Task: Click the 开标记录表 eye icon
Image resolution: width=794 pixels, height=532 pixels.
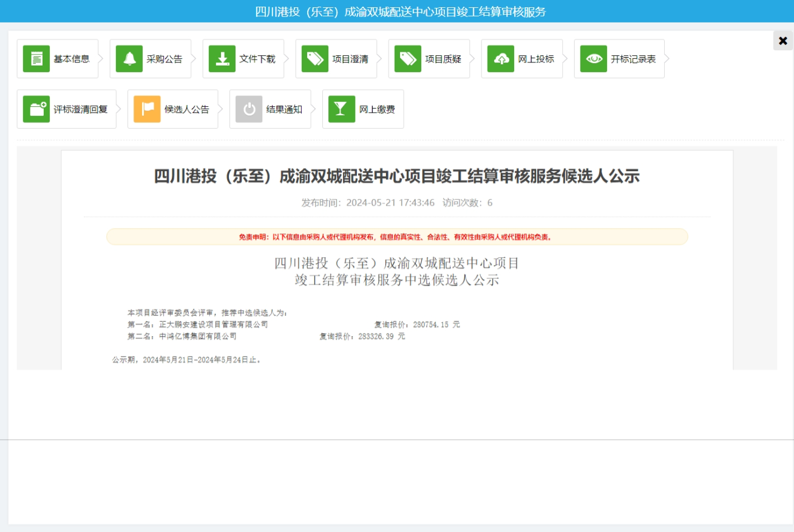Action: [594, 59]
